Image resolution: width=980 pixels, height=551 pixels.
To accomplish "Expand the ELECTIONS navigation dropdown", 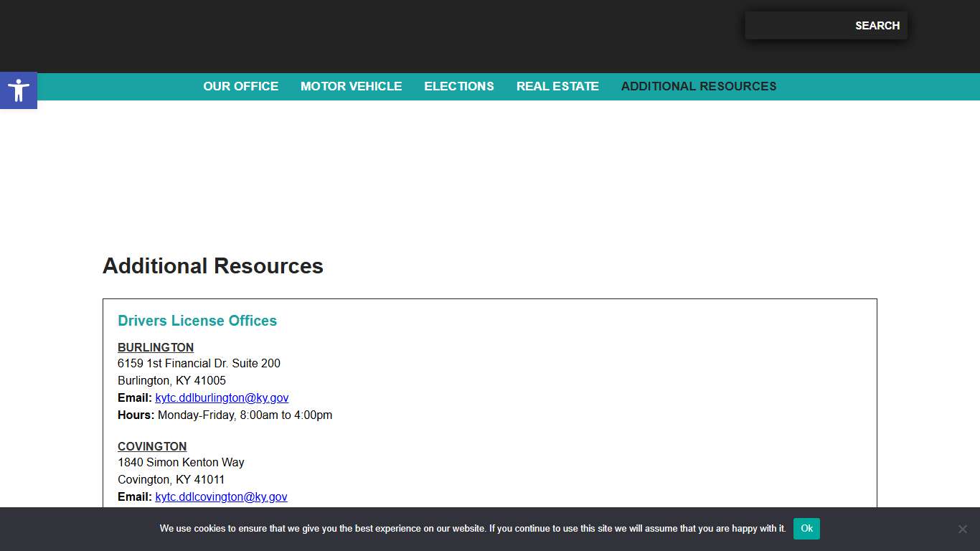I will [x=458, y=86].
